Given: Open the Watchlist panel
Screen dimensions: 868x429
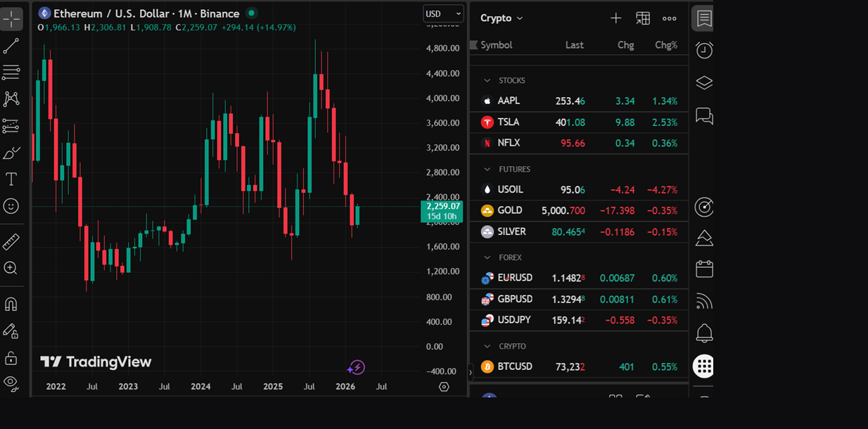Looking at the screenshot, I should pos(703,18).
